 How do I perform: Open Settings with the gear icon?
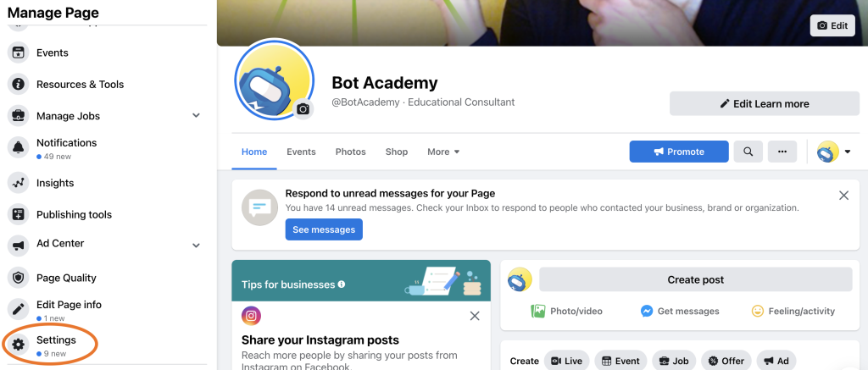19,345
